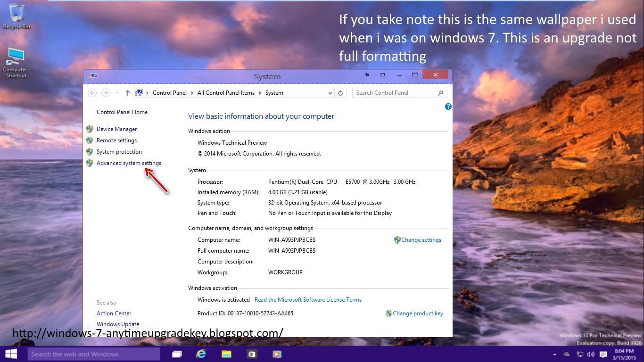
Task: Go back with the Back arrow
Action: click(x=92, y=93)
